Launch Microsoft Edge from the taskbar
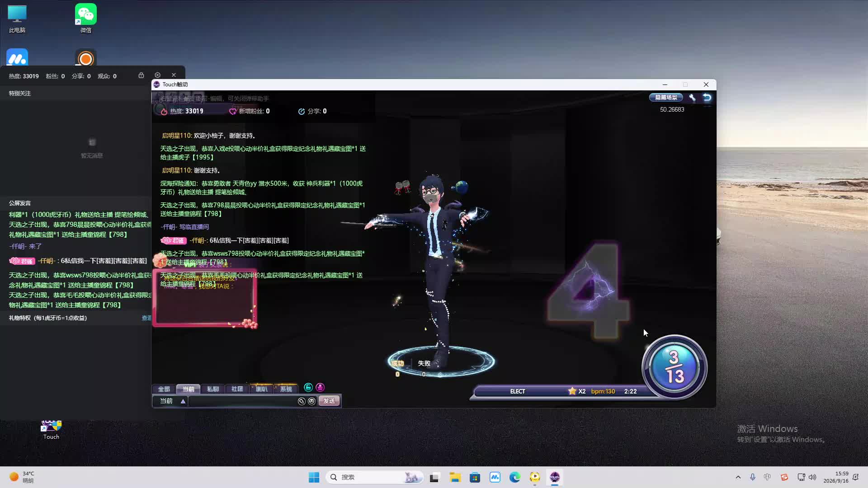This screenshot has height=488, width=868. [514, 477]
